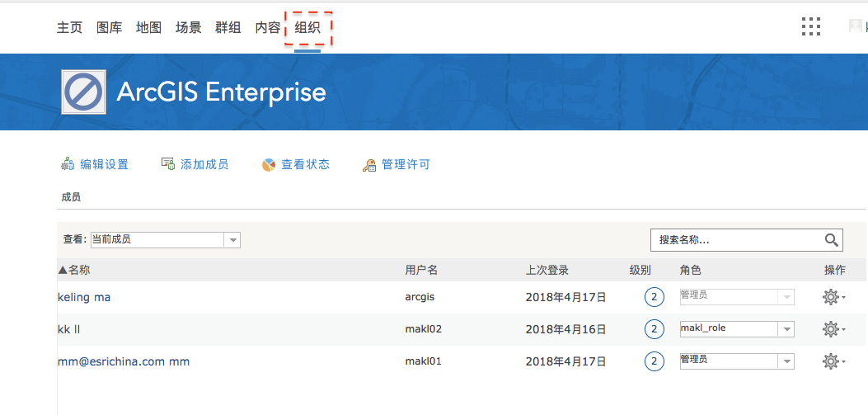Screen dimensions: 868x415
Task: Sort by the 用户名 column header
Action: 421,270
